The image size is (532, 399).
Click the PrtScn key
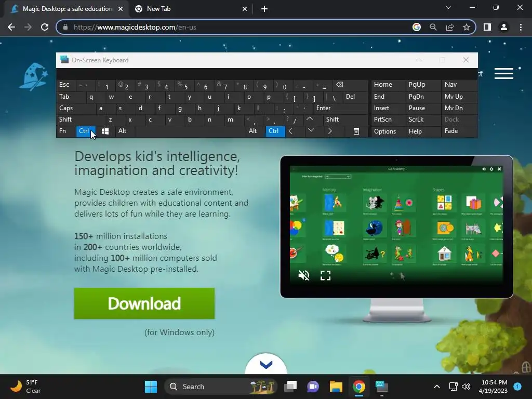coord(388,119)
